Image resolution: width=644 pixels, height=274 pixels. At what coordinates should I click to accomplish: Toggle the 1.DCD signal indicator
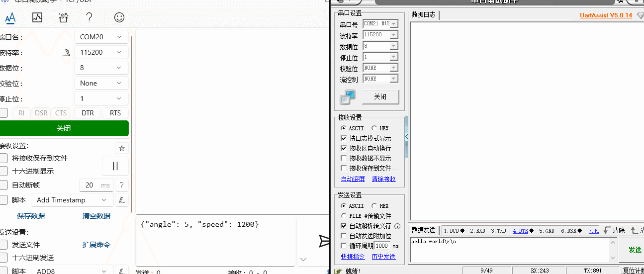454,231
